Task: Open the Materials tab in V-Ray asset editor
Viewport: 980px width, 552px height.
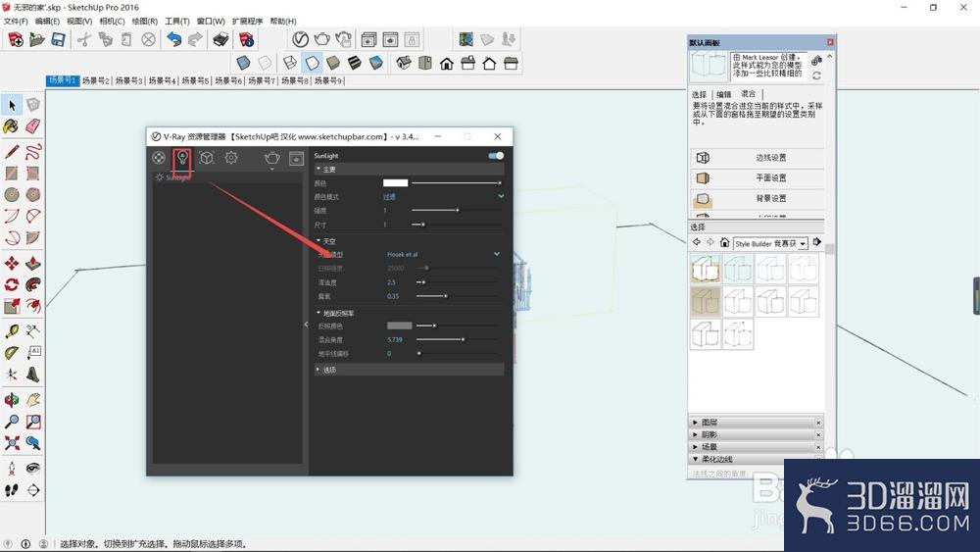Action: pos(159,158)
